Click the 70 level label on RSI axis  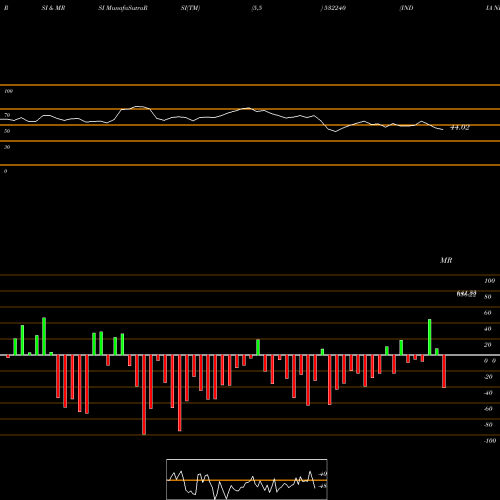click(x=7, y=115)
